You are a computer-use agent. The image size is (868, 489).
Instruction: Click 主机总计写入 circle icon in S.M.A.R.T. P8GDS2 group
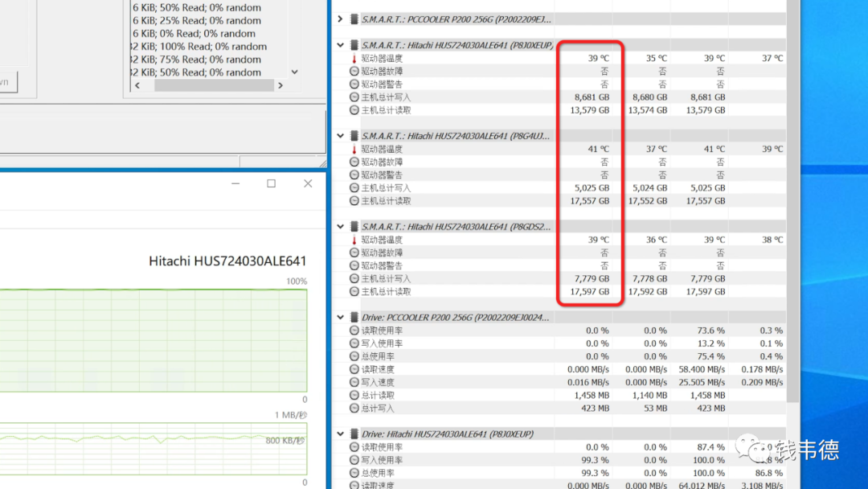[x=354, y=278]
